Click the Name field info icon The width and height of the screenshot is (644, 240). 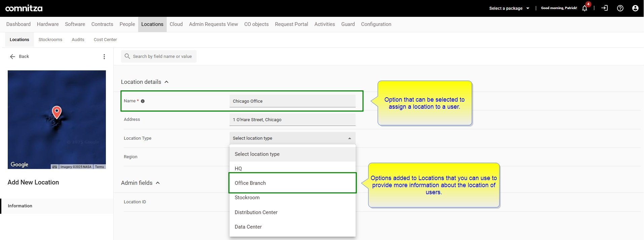pos(143,101)
